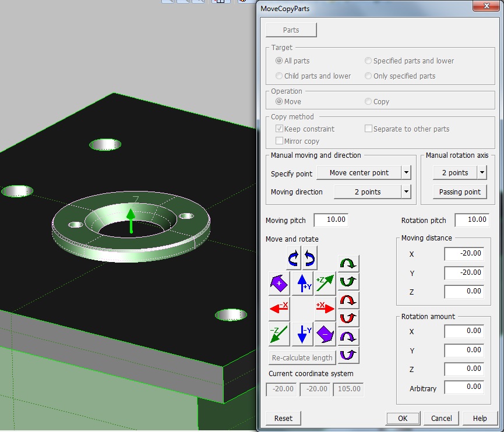504x432 pixels.
Task: Click the purple minus arrow icon
Action: click(x=326, y=334)
